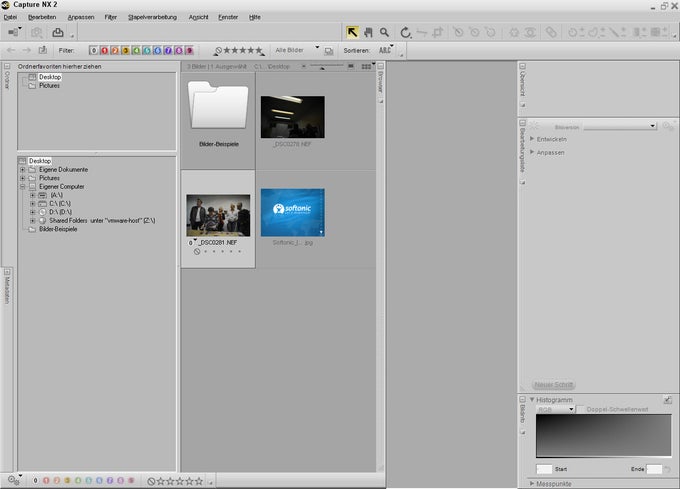Select the _DSC0281.NEF thumbnail

tap(218, 215)
